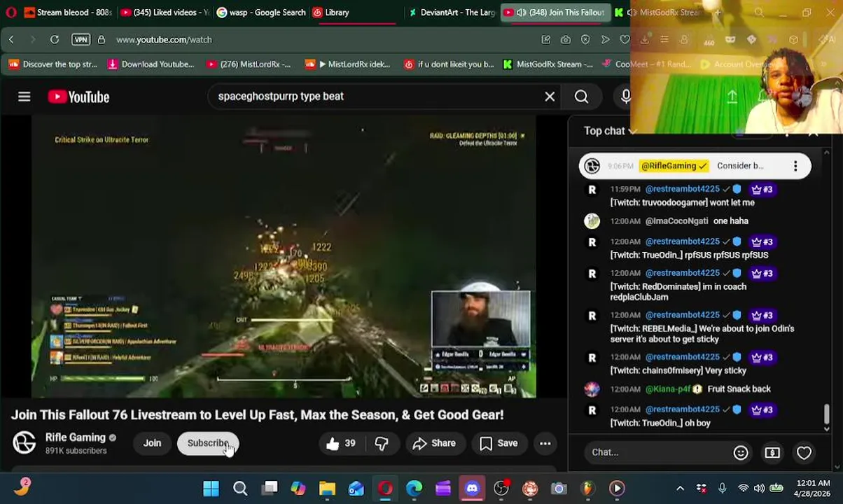Open the pinned chat message options menu
843x504 pixels.
click(795, 166)
